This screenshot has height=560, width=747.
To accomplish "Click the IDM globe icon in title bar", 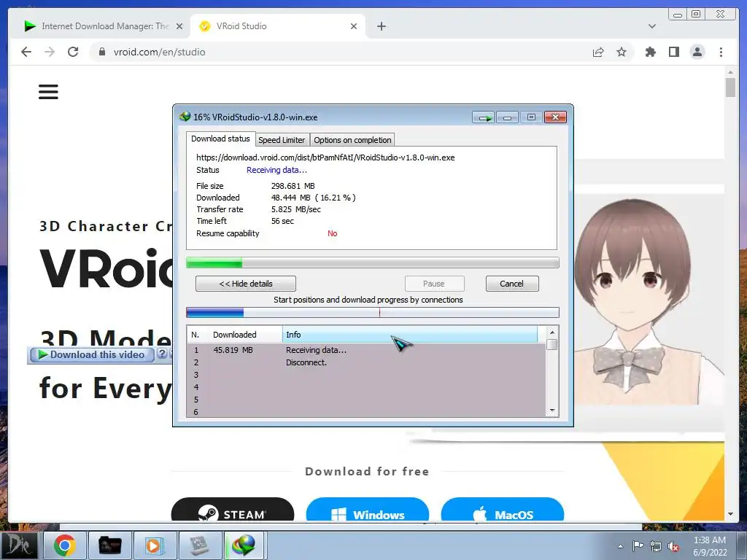I will (185, 117).
